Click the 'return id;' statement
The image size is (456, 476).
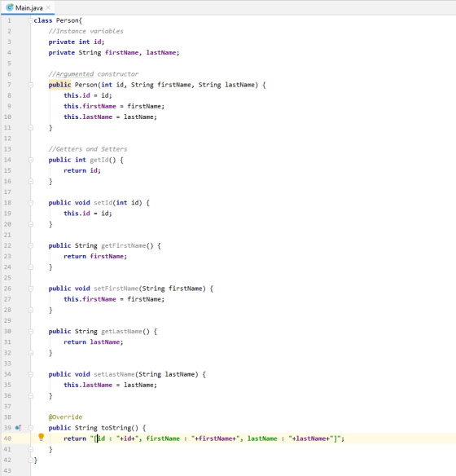point(82,170)
